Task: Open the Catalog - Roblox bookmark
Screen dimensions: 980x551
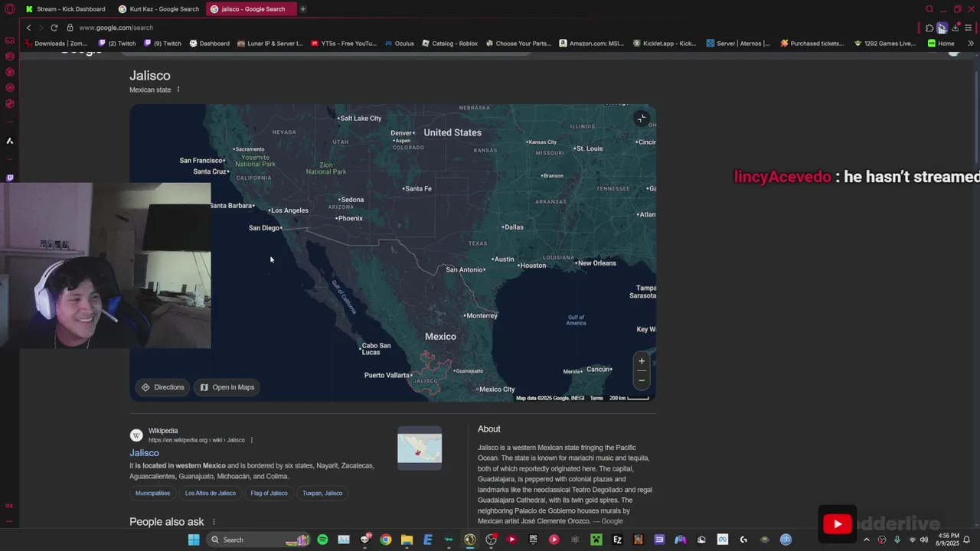Action: tap(450, 44)
